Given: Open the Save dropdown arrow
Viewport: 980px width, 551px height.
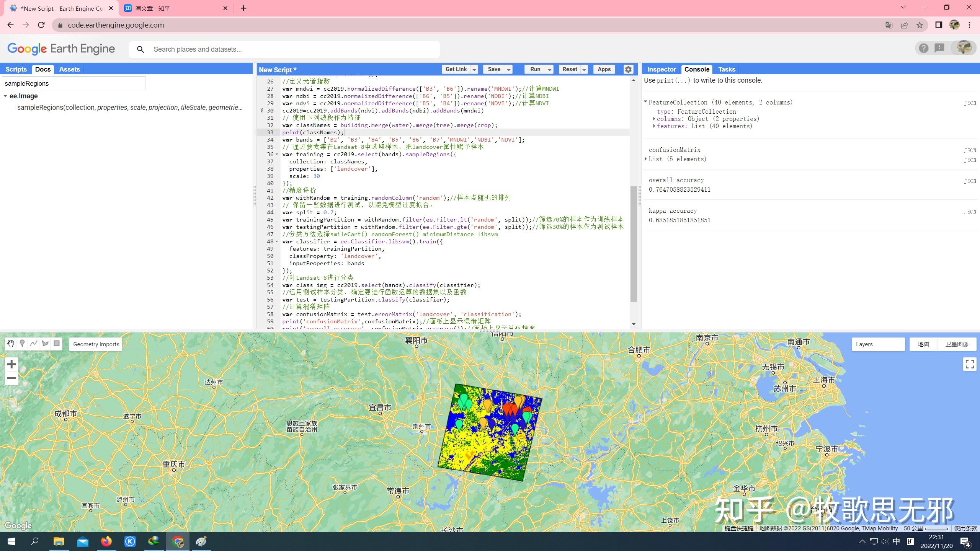Looking at the screenshot, I should [x=509, y=70].
